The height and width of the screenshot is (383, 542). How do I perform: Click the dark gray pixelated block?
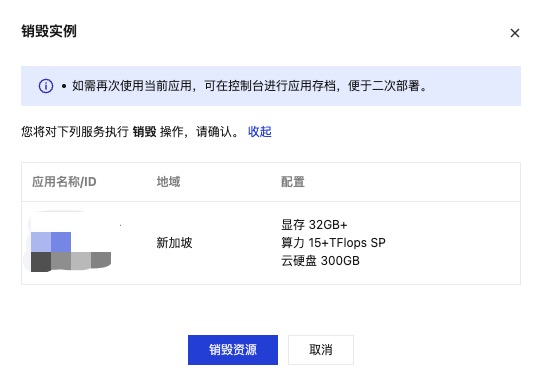click(41, 262)
